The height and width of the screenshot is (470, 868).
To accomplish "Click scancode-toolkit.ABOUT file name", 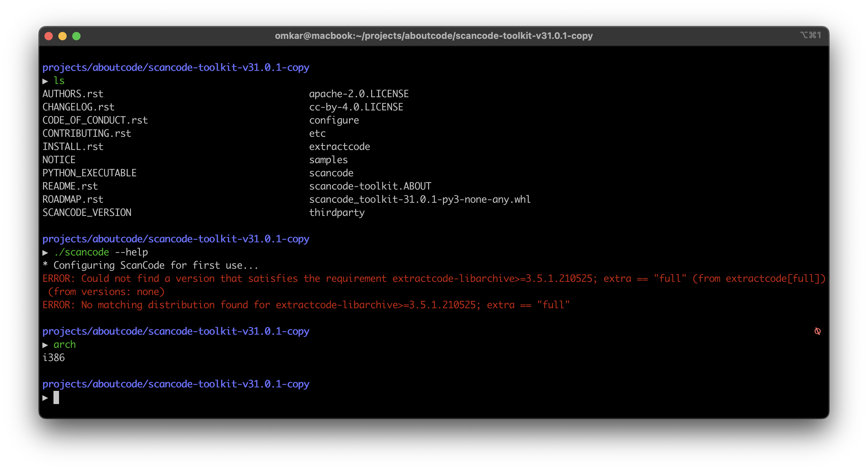I will coord(370,186).
